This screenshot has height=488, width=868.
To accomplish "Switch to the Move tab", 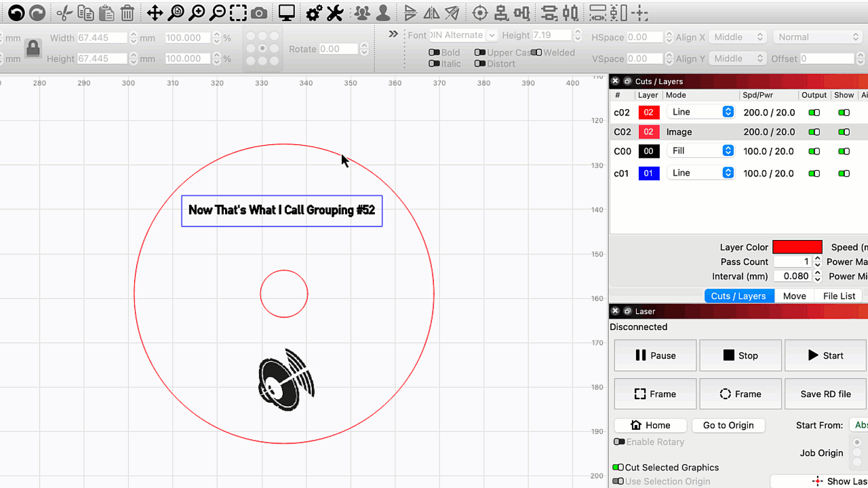I will point(794,296).
